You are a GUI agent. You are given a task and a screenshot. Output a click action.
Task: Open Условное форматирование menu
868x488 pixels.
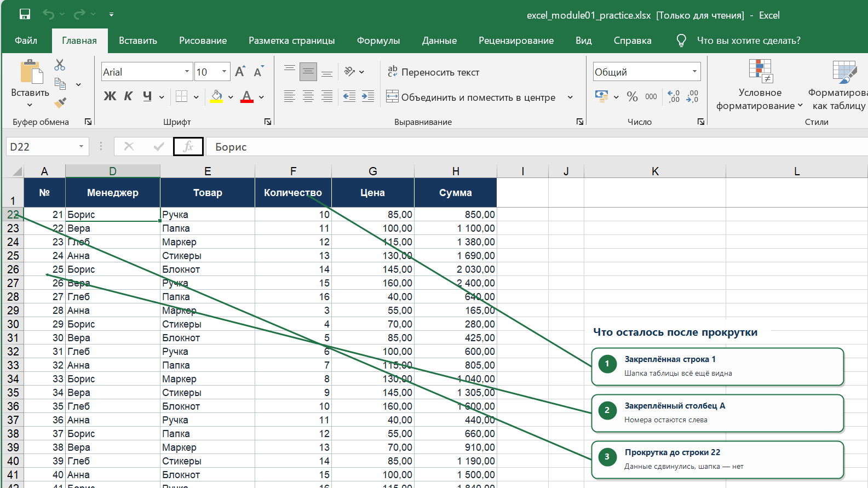[x=760, y=85]
